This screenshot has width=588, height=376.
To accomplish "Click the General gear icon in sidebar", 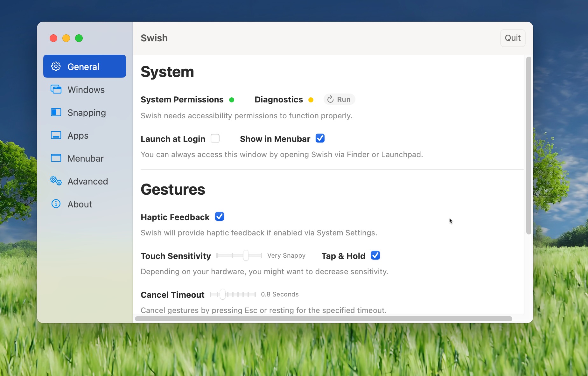I will (x=56, y=66).
